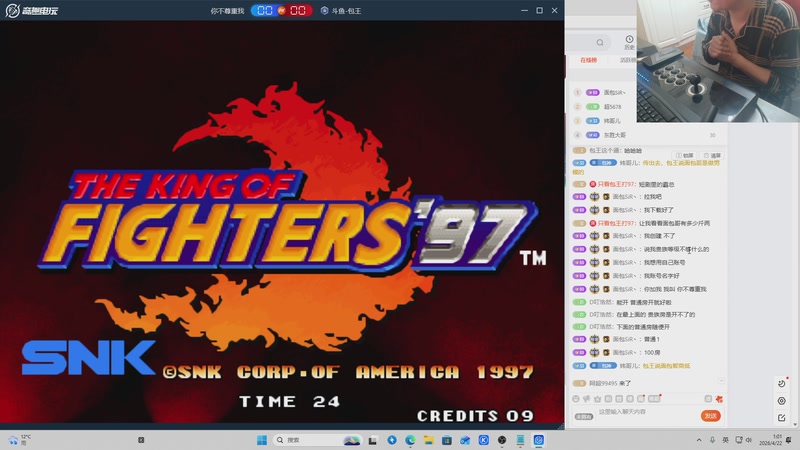Open the emoji picker in chat toolbar
The image size is (800, 450).
coord(576,398)
